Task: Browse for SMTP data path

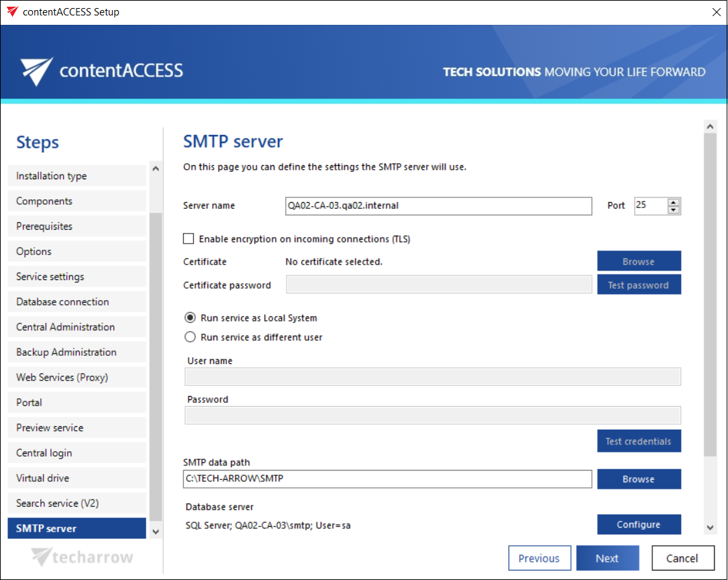Action: (x=639, y=479)
